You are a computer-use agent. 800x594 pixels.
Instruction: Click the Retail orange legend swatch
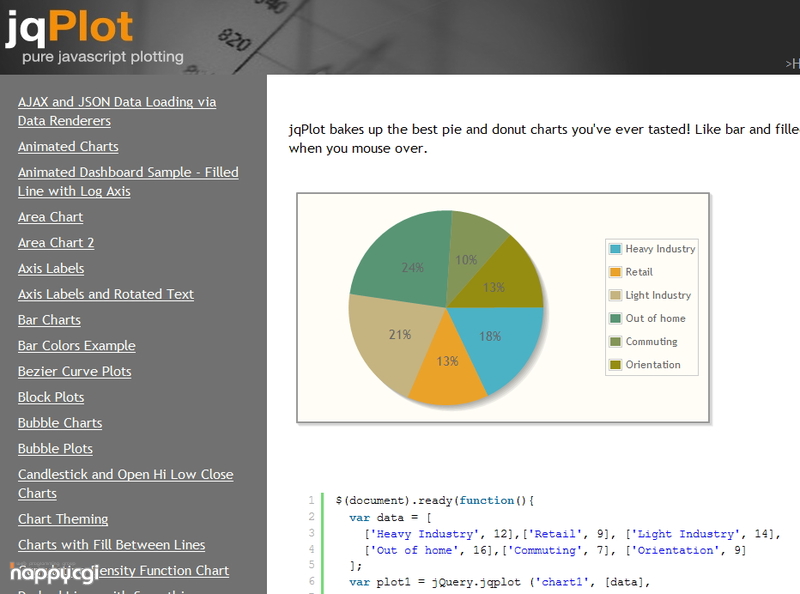(x=615, y=272)
